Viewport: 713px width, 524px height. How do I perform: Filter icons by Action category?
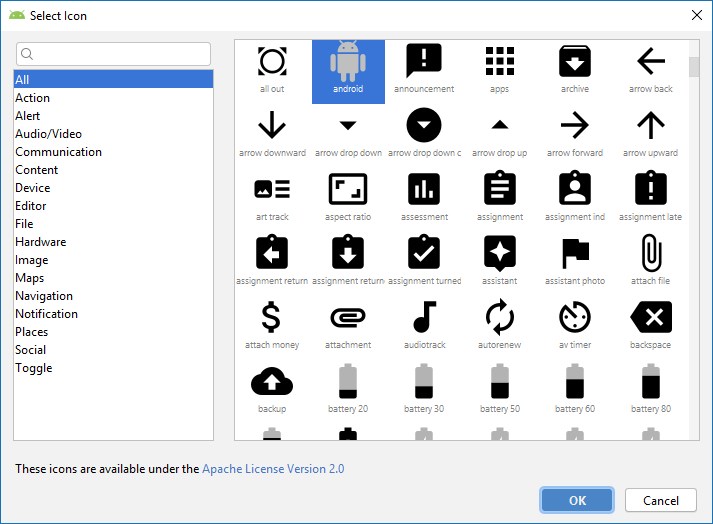coord(113,98)
